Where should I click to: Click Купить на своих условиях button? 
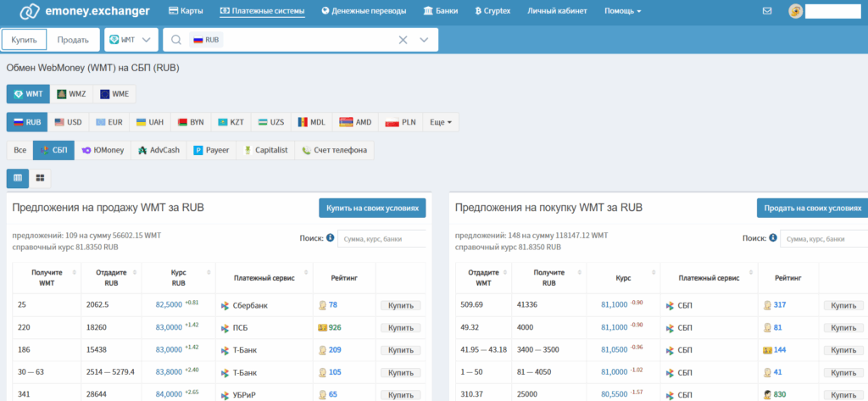[372, 208]
